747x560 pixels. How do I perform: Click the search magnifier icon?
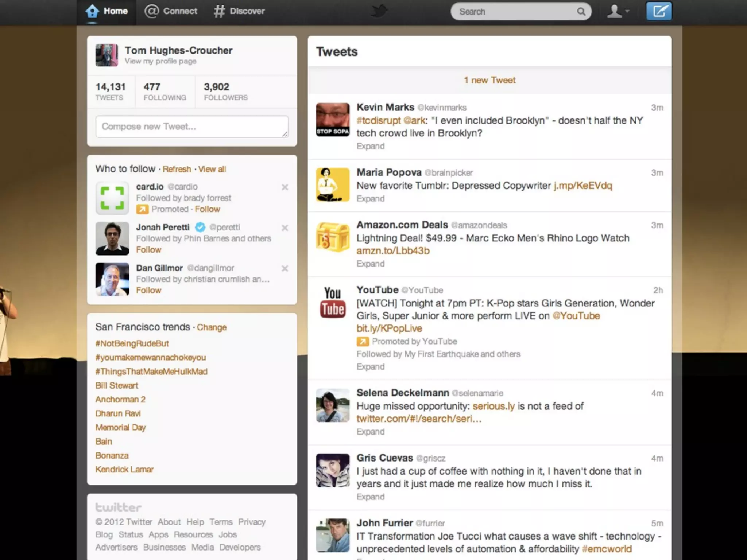pos(581,12)
